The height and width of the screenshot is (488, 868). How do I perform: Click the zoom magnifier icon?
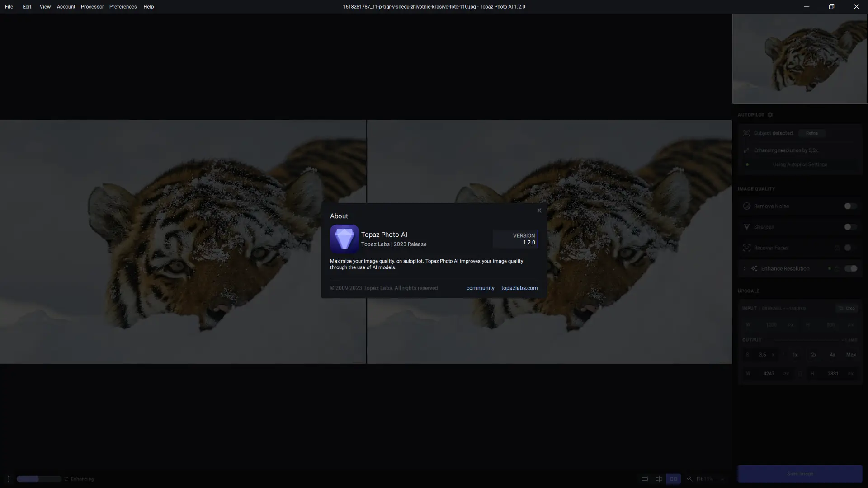click(690, 479)
